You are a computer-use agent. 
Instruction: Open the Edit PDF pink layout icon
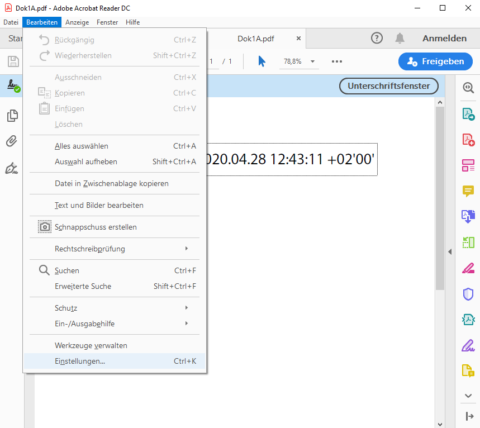(468, 165)
